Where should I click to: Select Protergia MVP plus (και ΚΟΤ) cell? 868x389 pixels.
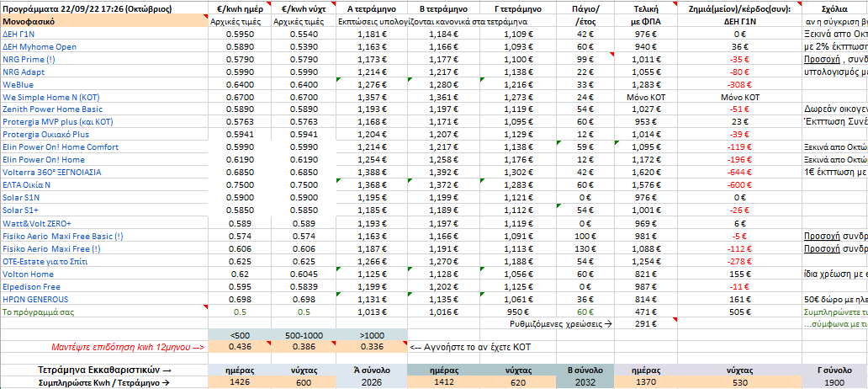[104, 122]
